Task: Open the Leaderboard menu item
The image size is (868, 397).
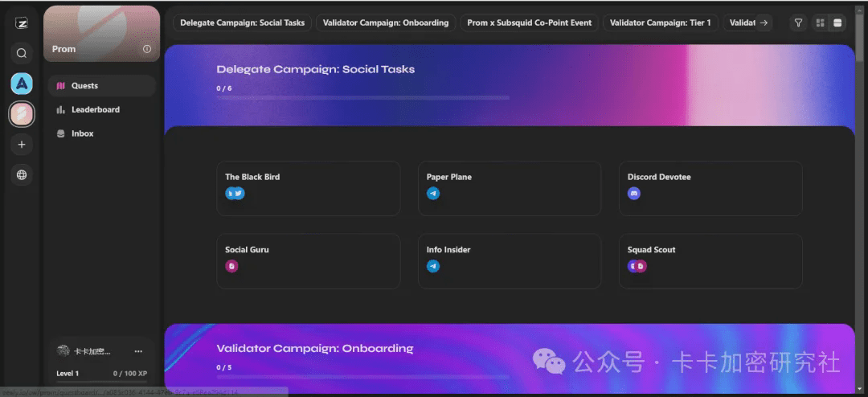Action: [95, 109]
